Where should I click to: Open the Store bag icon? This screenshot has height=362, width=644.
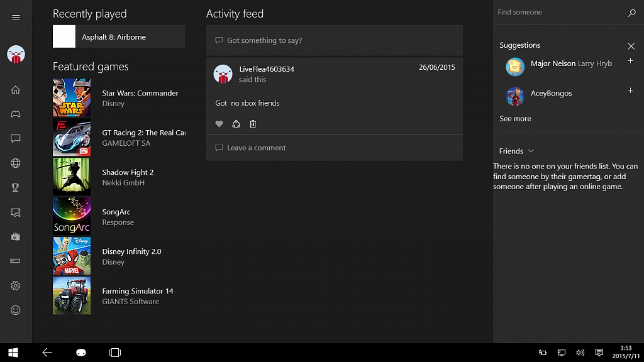(x=16, y=236)
